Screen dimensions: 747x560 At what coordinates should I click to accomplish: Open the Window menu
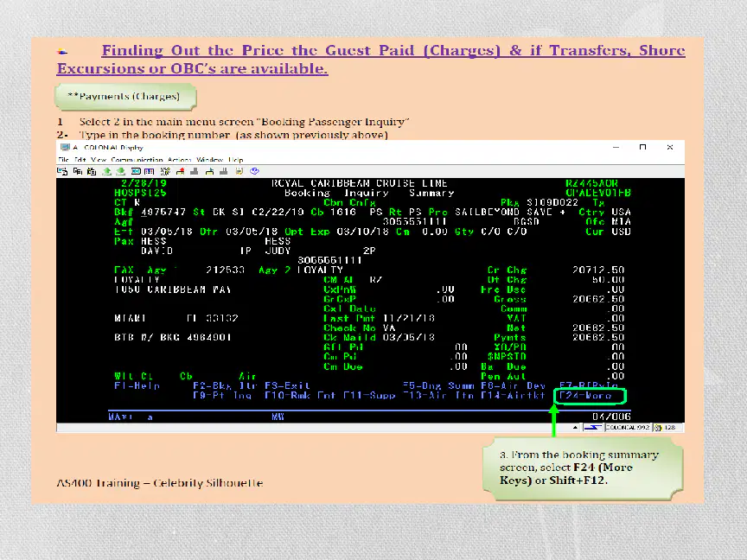coord(209,160)
